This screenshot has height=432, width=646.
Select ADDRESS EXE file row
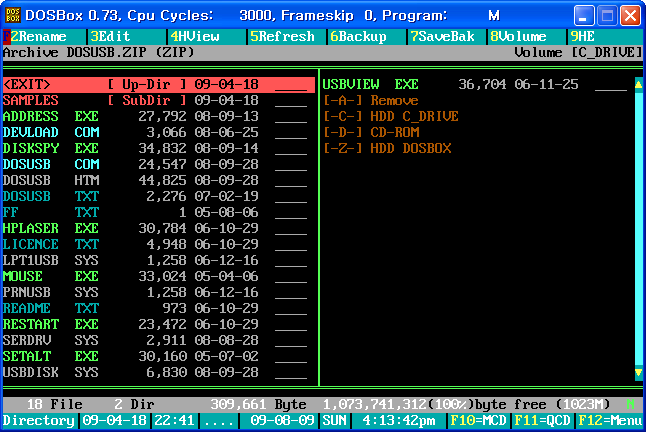[x=155, y=117]
